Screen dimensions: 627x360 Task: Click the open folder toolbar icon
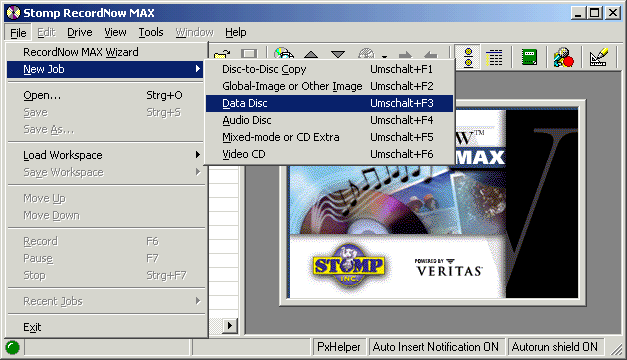point(222,54)
